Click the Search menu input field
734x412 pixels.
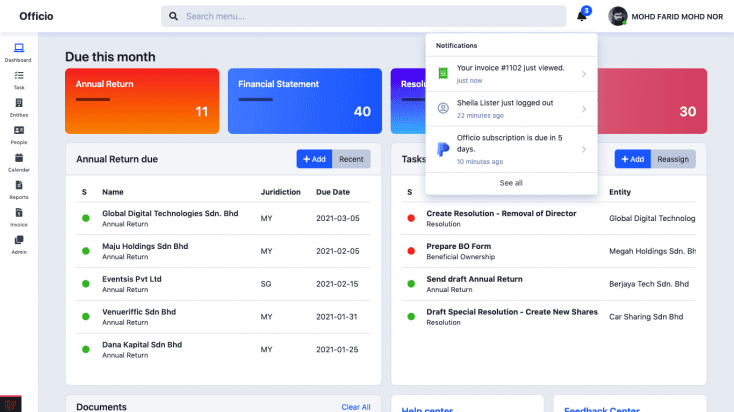pyautogui.click(x=364, y=16)
